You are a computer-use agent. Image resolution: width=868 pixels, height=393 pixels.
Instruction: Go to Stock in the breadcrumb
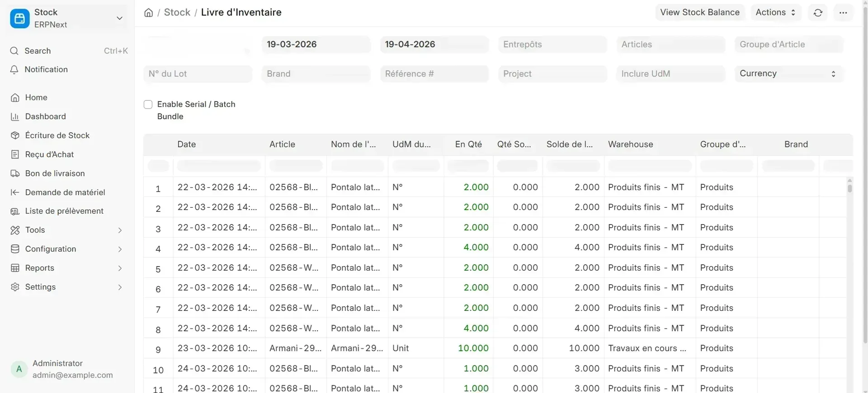(x=177, y=13)
